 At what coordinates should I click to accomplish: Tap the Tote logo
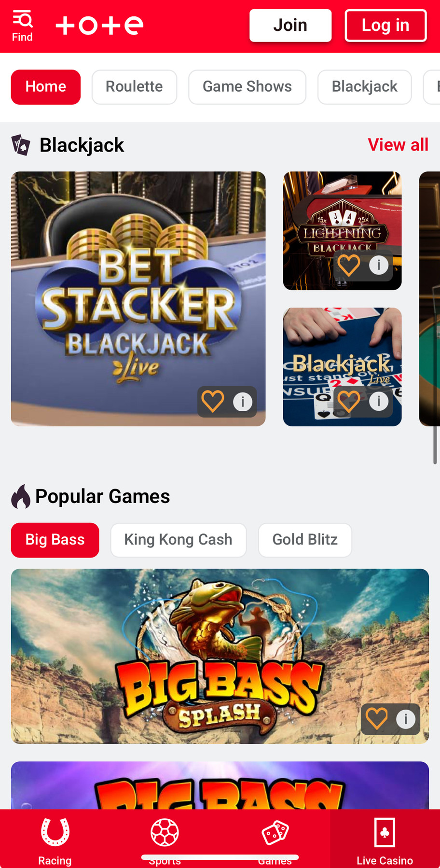tap(99, 25)
